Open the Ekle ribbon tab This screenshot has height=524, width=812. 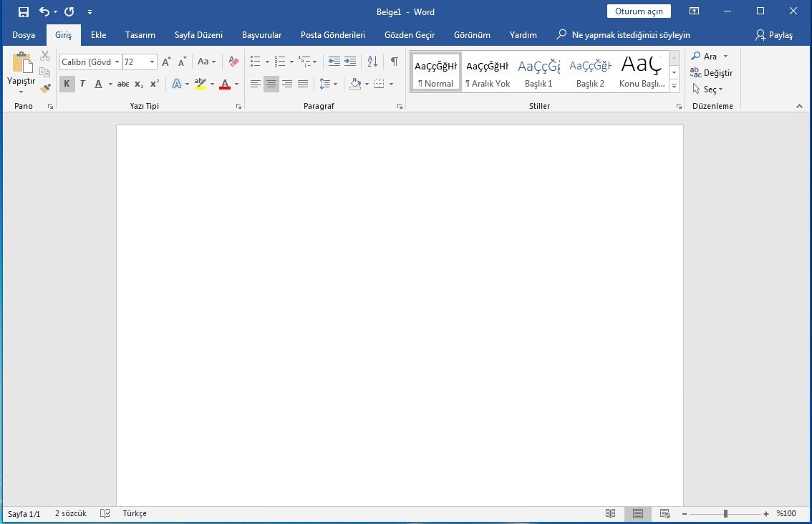[x=99, y=35]
